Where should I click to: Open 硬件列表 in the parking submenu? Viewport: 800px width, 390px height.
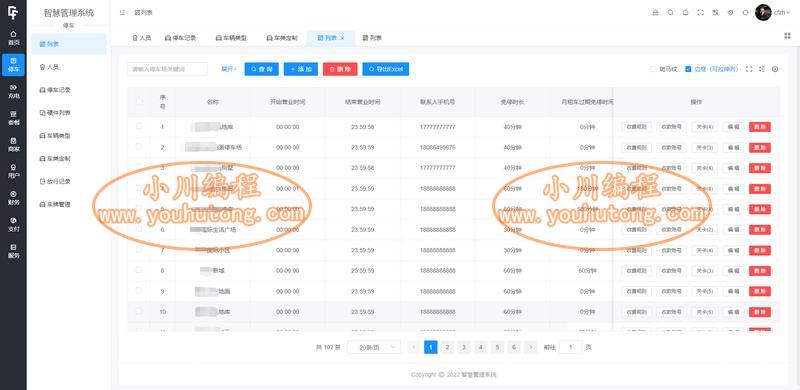coord(68,113)
